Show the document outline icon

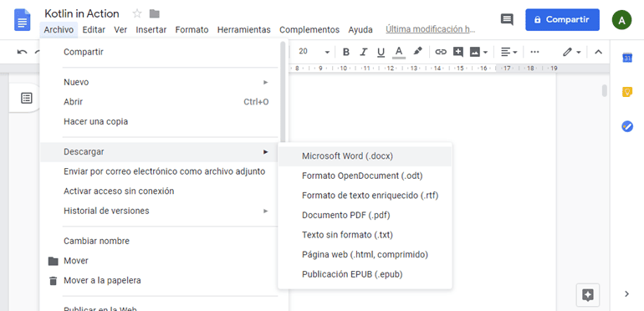pyautogui.click(x=27, y=98)
